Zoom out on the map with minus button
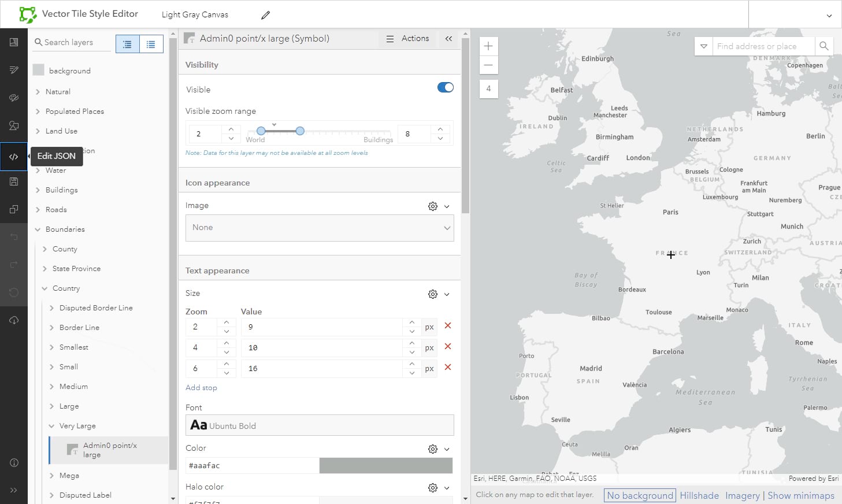842x504 pixels. (488, 65)
